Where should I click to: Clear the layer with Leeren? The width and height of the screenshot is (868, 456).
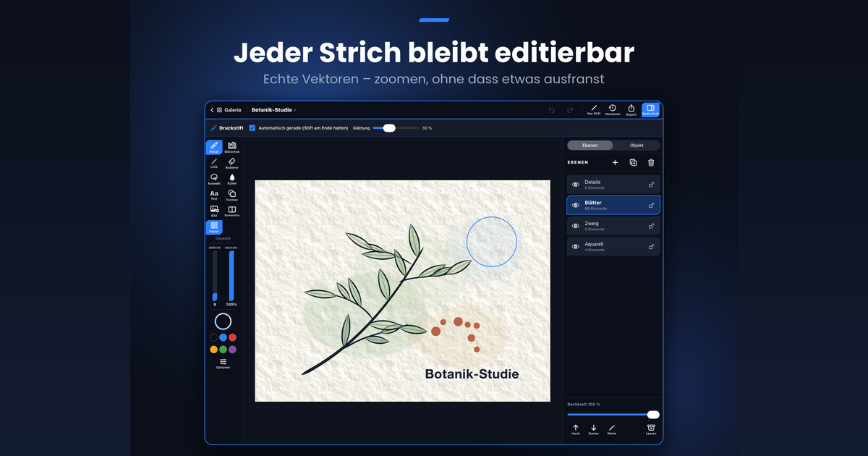651,429
